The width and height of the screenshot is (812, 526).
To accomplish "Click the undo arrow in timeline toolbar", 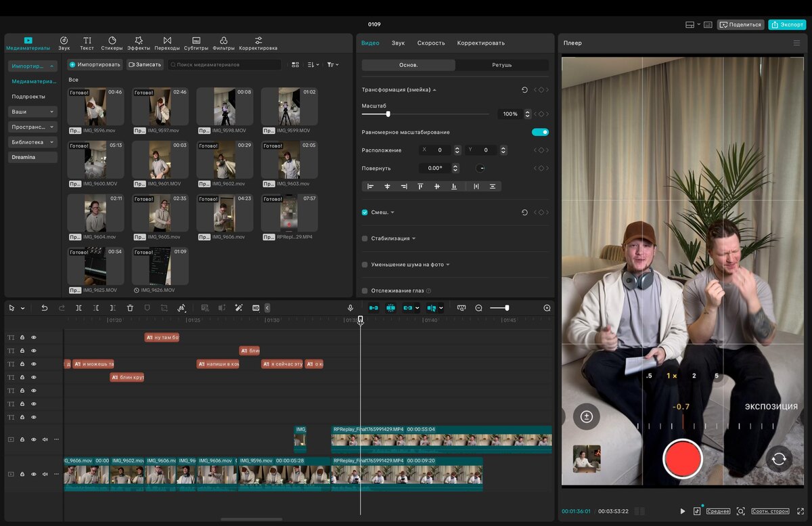I will click(x=45, y=308).
